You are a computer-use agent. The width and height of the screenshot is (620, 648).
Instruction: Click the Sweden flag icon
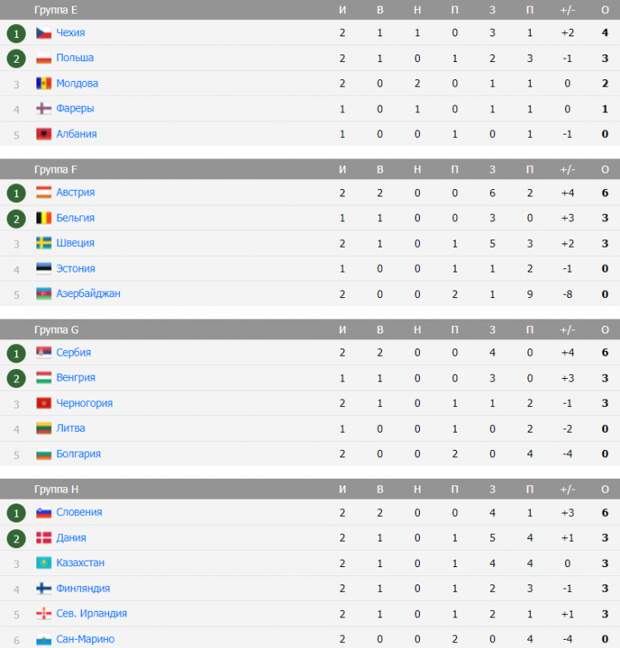(x=44, y=243)
